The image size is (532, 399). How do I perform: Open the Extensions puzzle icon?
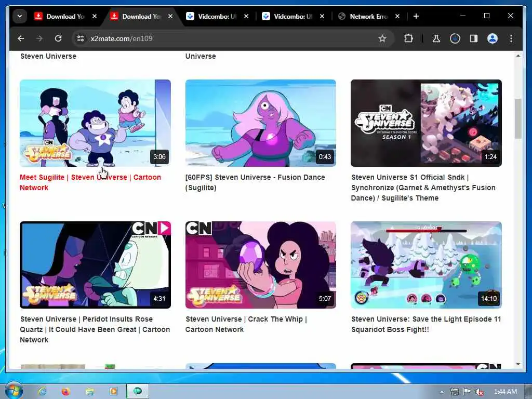click(408, 38)
